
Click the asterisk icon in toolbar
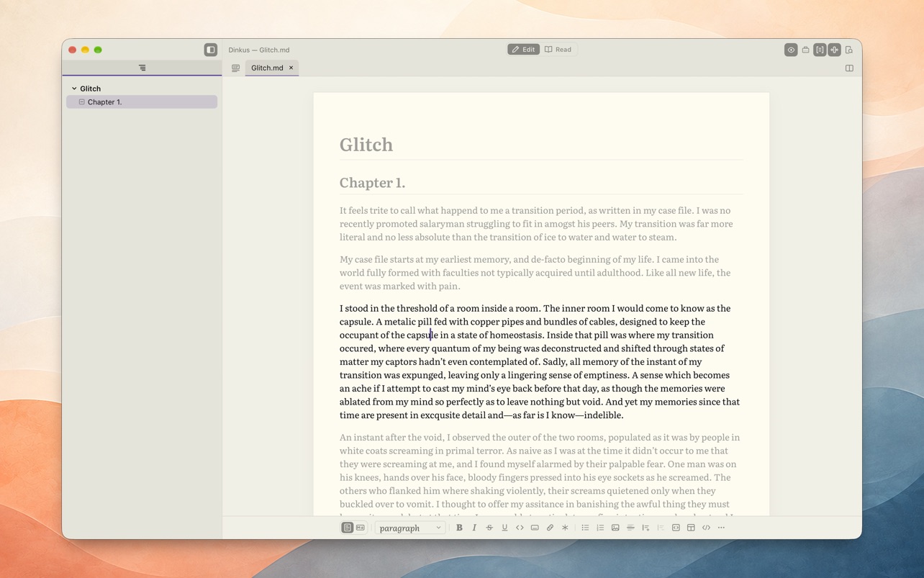coord(565,528)
